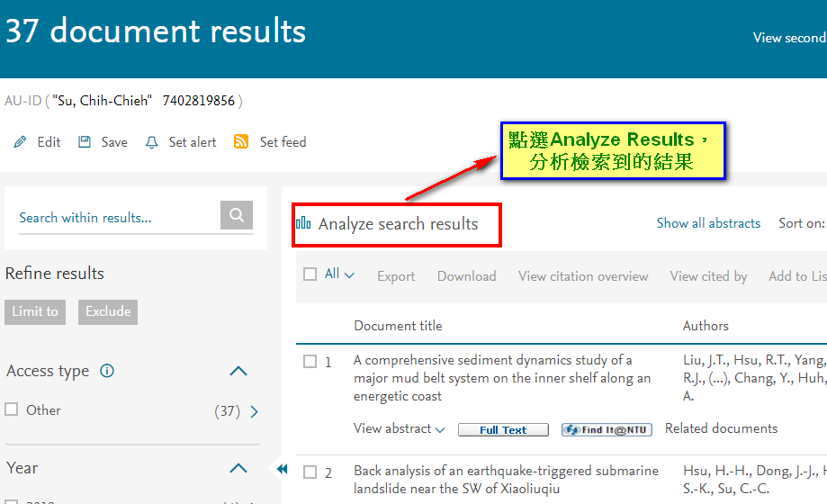Click Save search text
Image resolution: width=827 pixels, height=504 pixels.
(114, 142)
